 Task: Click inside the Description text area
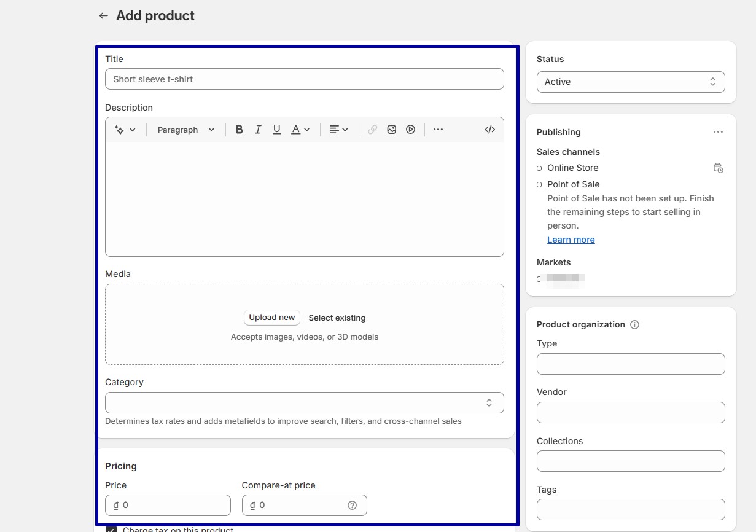point(305,199)
